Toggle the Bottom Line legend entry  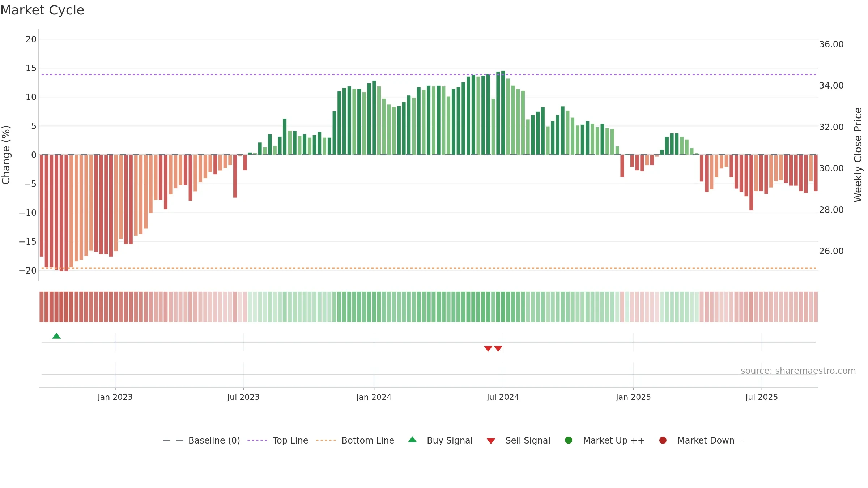pos(355,441)
